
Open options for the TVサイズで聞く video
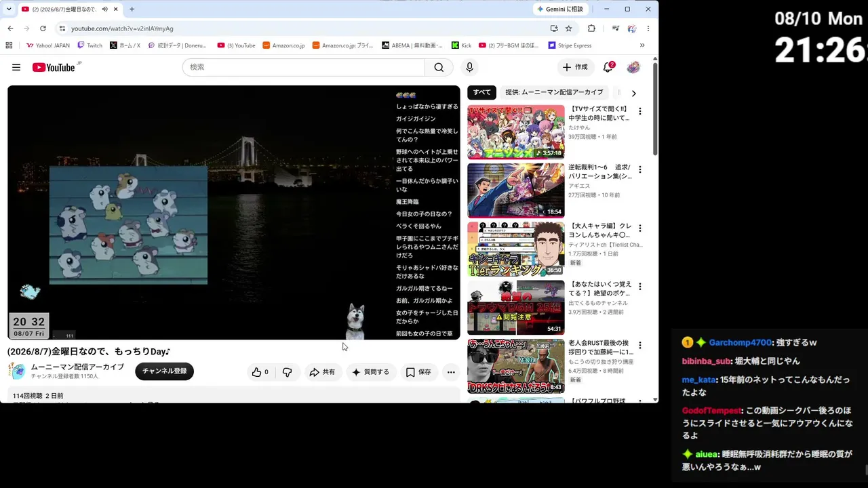tap(639, 111)
